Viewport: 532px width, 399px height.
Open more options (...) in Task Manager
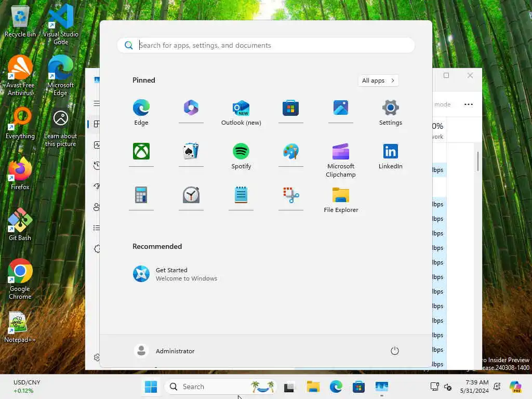[x=468, y=104]
